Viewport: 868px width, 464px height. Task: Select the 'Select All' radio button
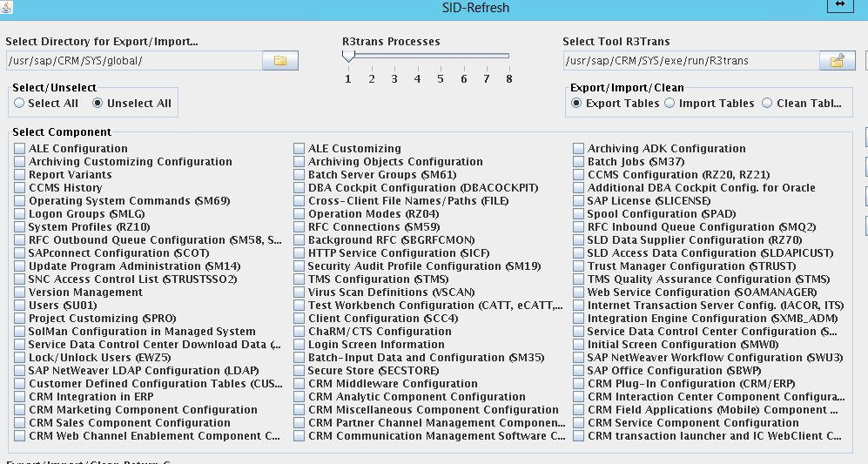tap(20, 103)
